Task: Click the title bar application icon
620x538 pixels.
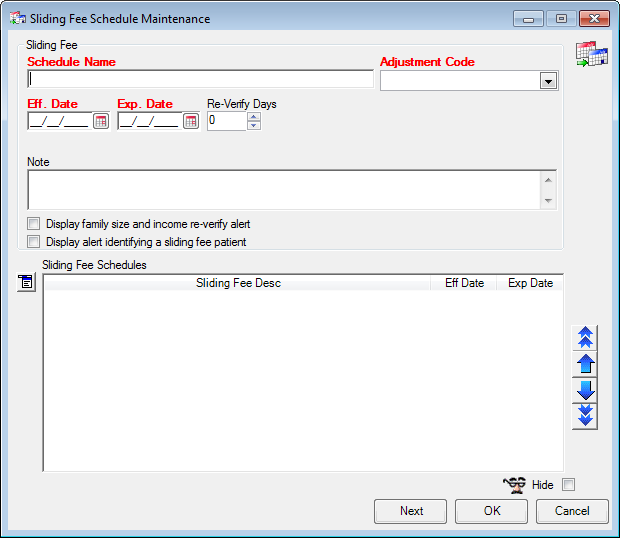Action: click(18, 18)
